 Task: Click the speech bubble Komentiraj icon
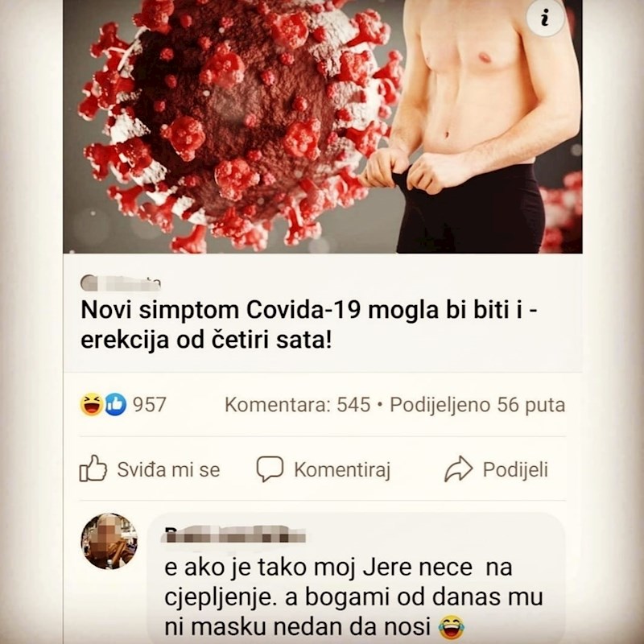(x=270, y=469)
